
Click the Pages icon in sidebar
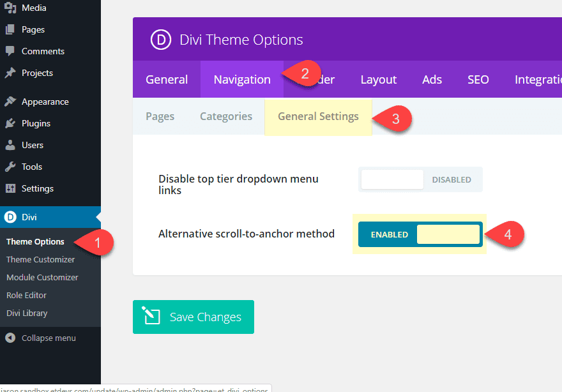click(x=10, y=29)
